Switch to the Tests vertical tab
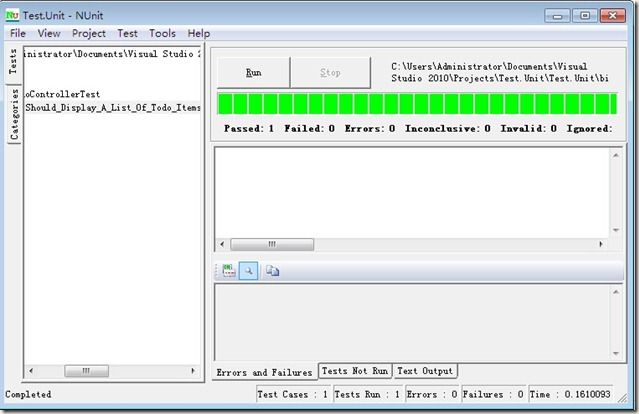639x414 pixels. tap(13, 62)
